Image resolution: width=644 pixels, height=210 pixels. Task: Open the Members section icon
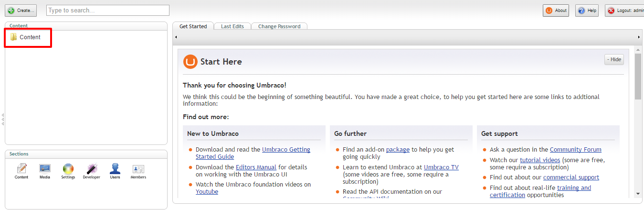coord(138,171)
